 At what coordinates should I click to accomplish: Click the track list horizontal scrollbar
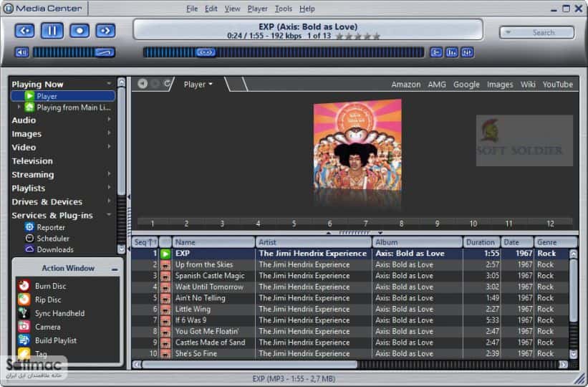[x=250, y=364]
